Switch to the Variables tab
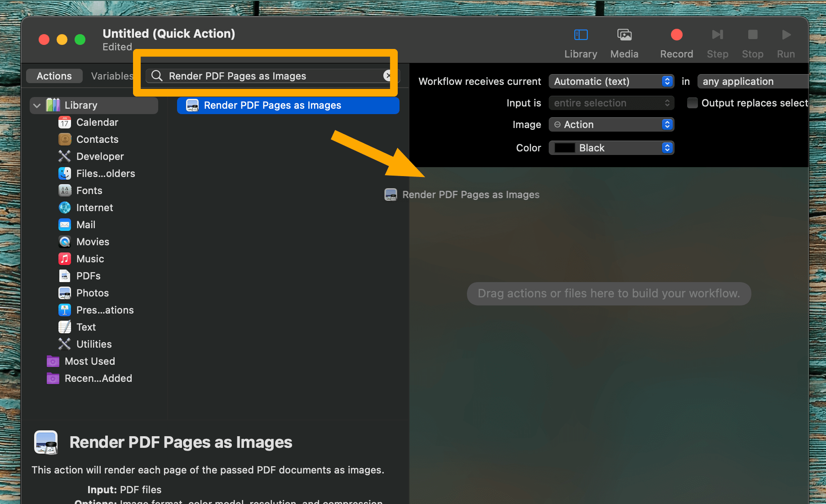The width and height of the screenshot is (826, 504). click(112, 76)
